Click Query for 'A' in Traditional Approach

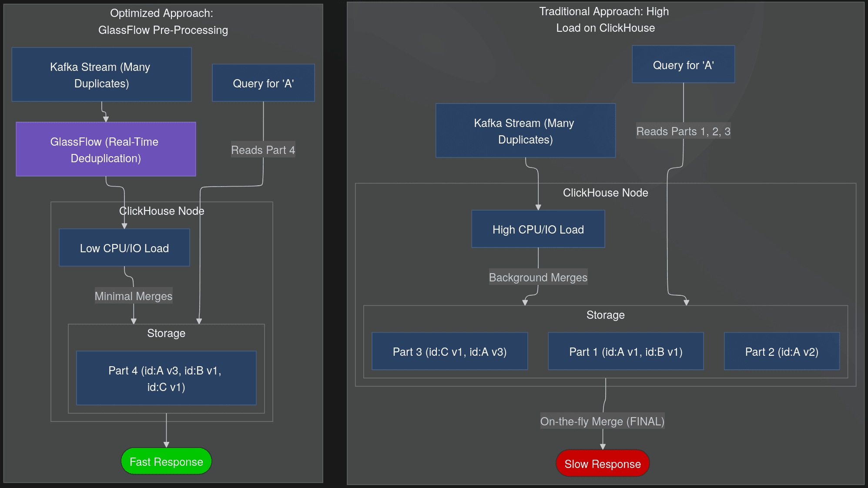(x=683, y=65)
